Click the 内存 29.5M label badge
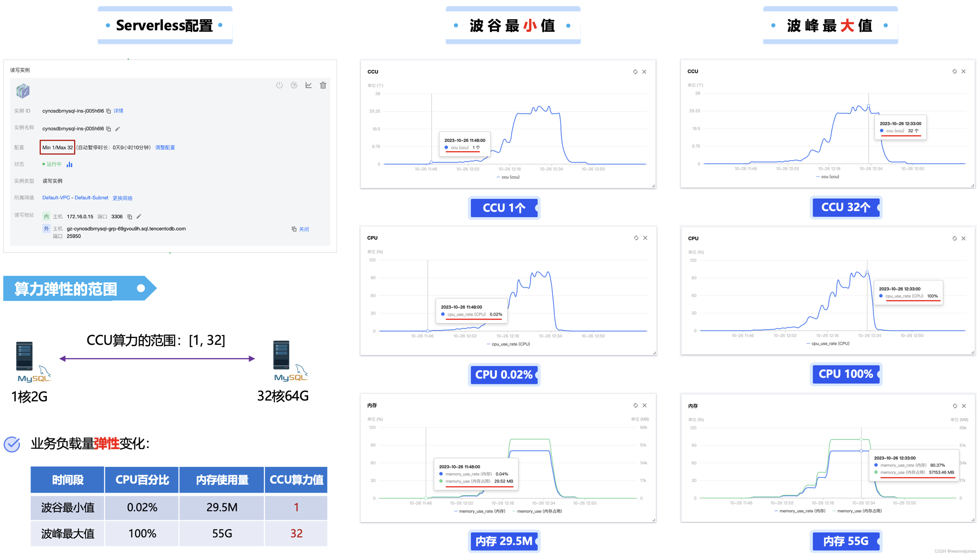 (x=504, y=541)
